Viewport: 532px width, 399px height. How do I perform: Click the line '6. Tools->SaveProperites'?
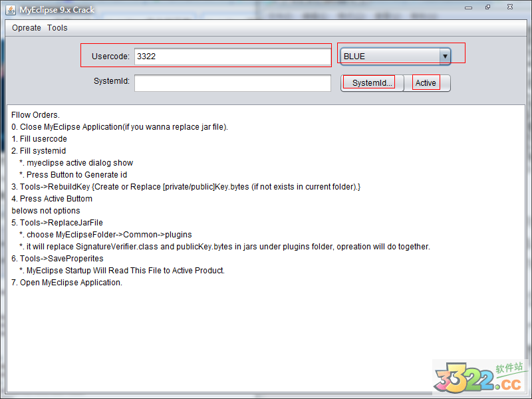(x=57, y=259)
